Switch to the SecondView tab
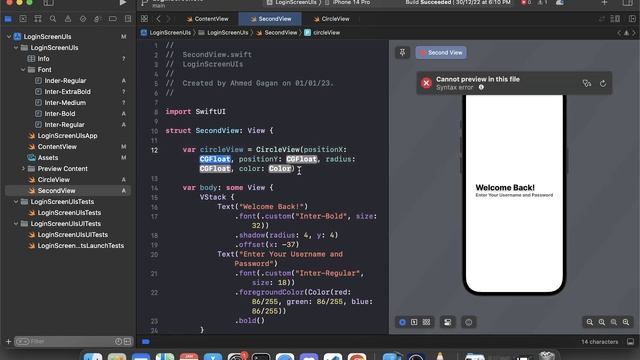Image resolution: width=640 pixels, height=360 pixels. [271, 19]
